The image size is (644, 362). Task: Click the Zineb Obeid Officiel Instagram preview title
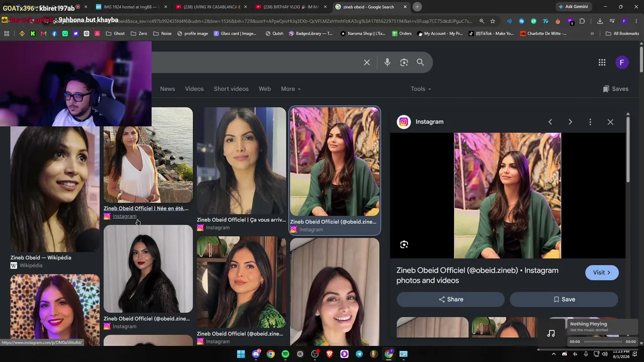[x=477, y=276]
